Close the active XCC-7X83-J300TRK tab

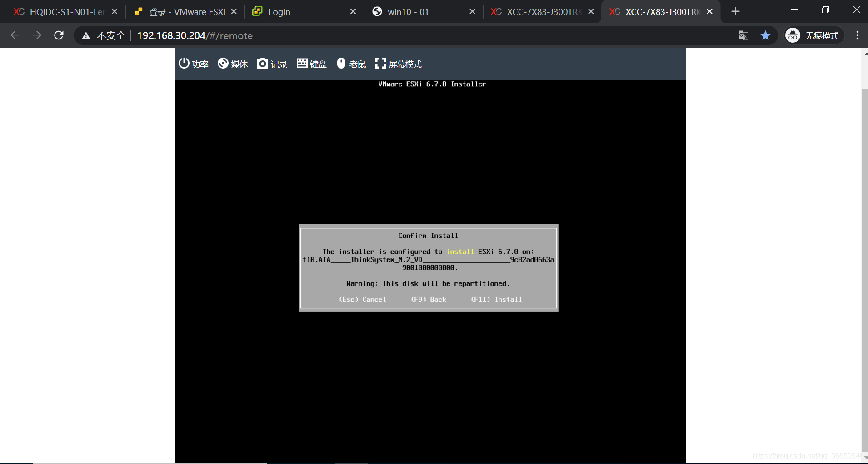click(710, 12)
